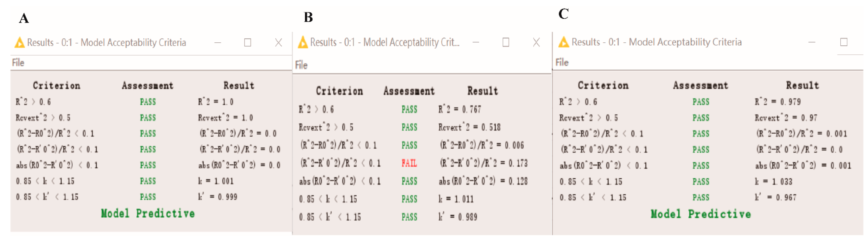This screenshot has width=868, height=242.
Task: Close the results window in panel B
Action: [x=536, y=42]
